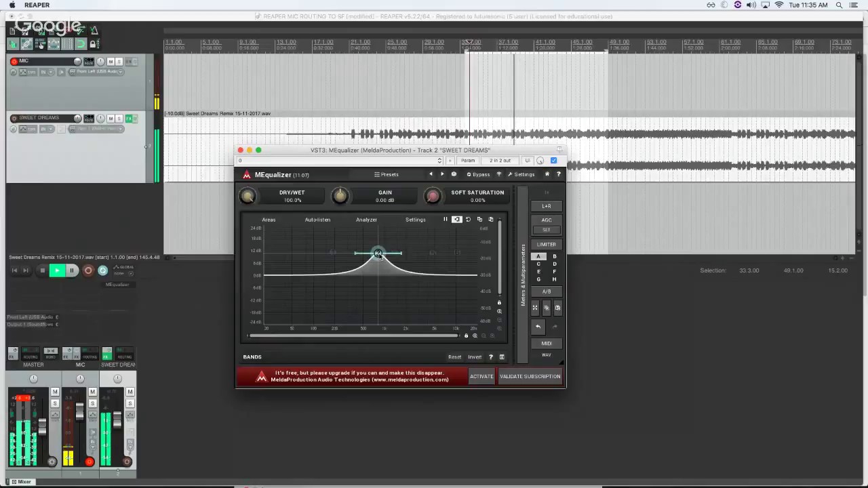Start playback with the green Play button
868x488 pixels.
click(56, 270)
